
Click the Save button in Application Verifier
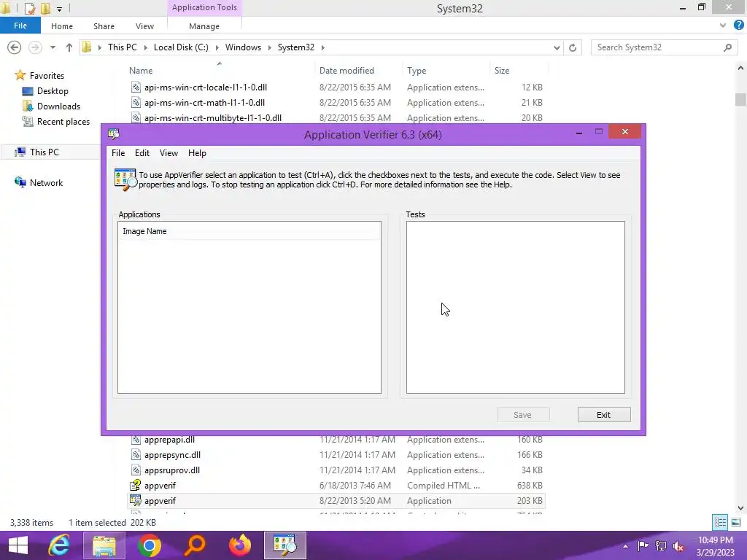tap(522, 415)
